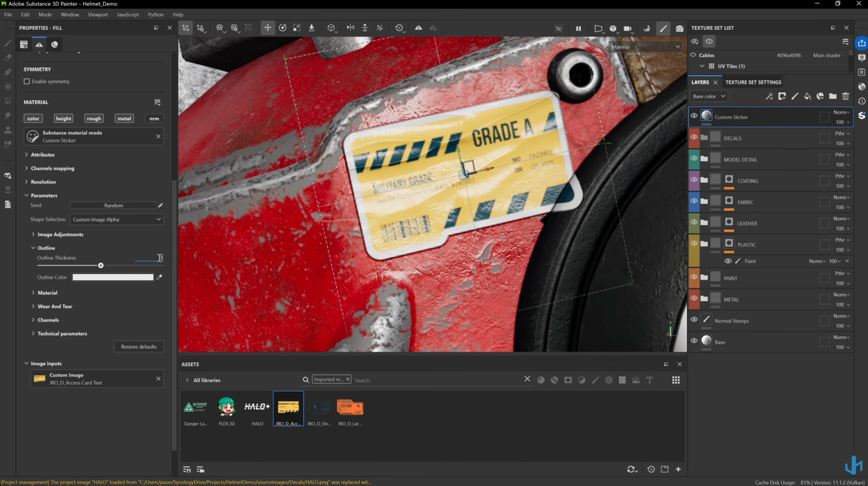Click the Random seed button
Screen dimensions: 868x486
114,205
